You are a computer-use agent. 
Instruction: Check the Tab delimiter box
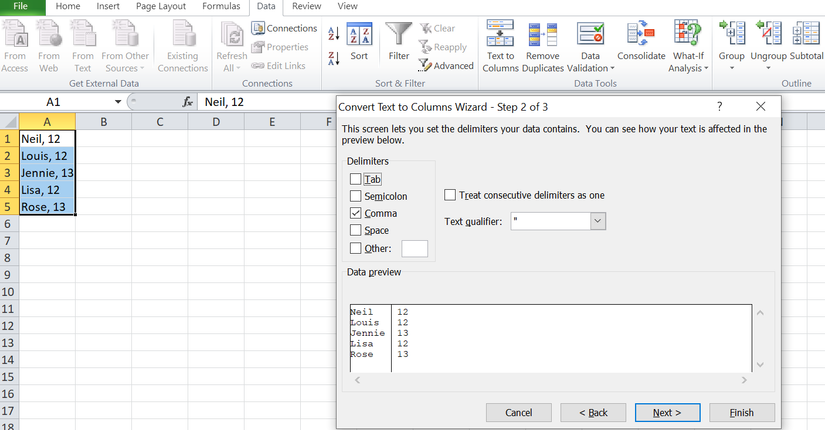tap(356, 179)
